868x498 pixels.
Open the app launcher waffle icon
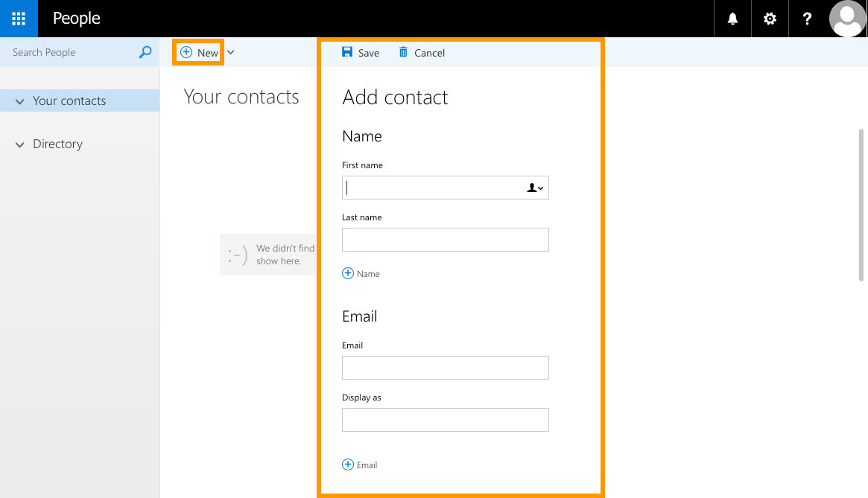(19, 19)
